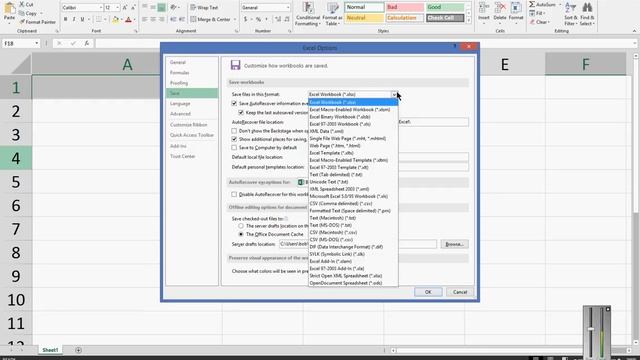
Task: Open Format as Table in ribbon
Action: click(x=332, y=14)
